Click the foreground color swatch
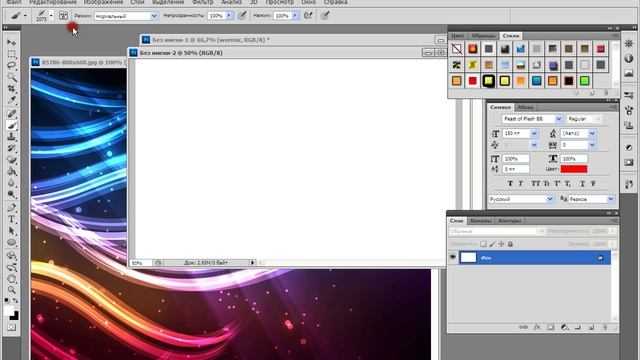This screenshot has height=360, width=640. point(9,311)
